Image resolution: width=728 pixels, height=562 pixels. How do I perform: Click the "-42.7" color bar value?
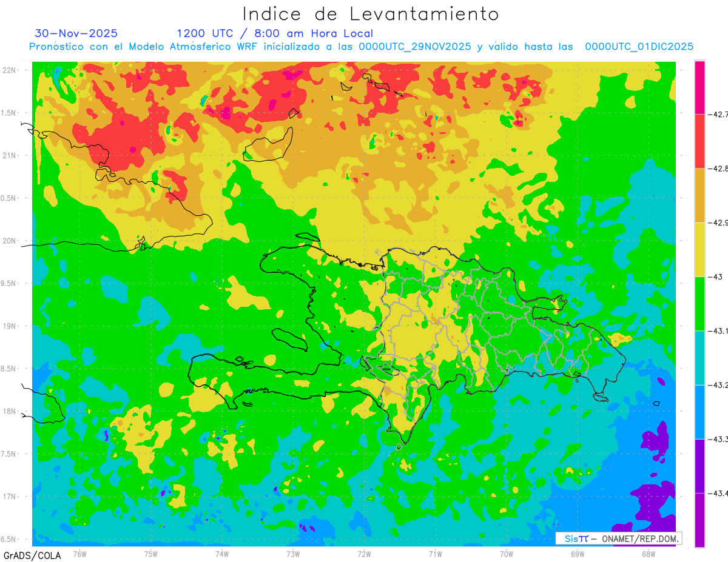[x=718, y=114]
